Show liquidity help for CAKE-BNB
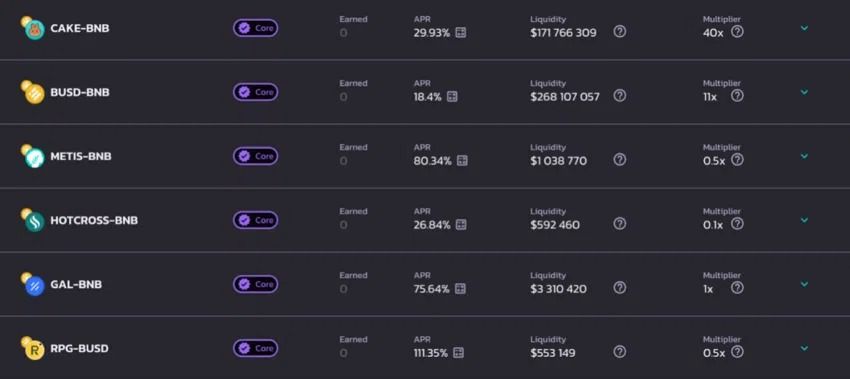Image resolution: width=850 pixels, height=379 pixels. tap(620, 31)
